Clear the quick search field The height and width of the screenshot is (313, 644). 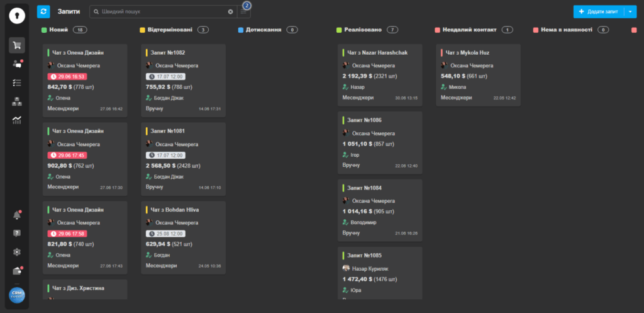(x=230, y=11)
